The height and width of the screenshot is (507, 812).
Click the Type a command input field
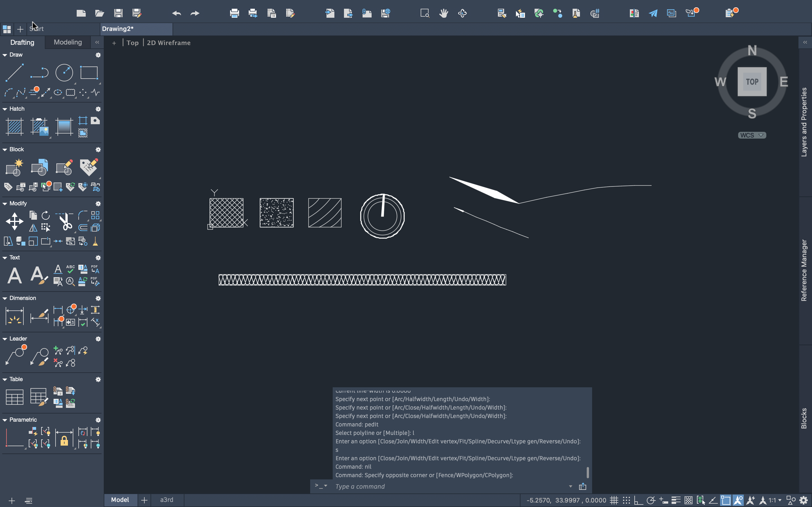point(450,486)
